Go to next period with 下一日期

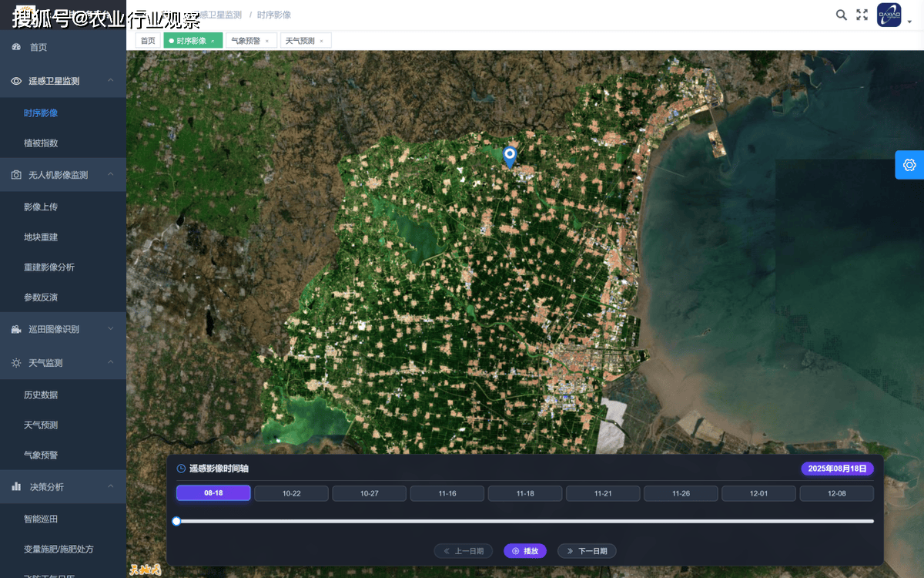[587, 551]
